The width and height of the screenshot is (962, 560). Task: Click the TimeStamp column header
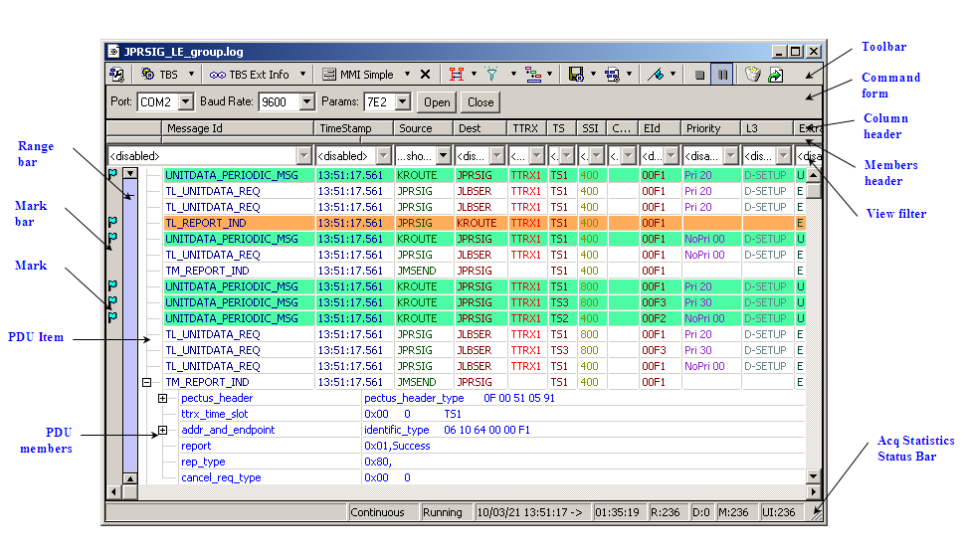click(x=344, y=128)
